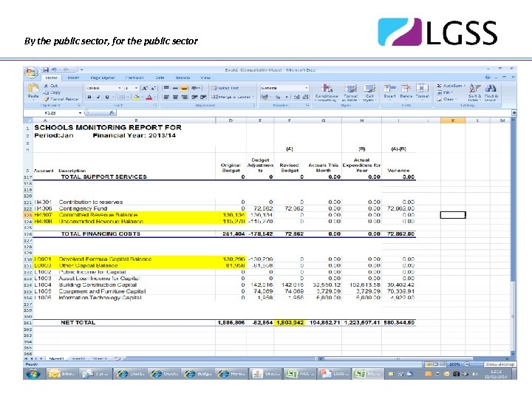Viewport: 532px width, 399px height.
Task: Open the text Orientation button
Action: (x=196, y=88)
